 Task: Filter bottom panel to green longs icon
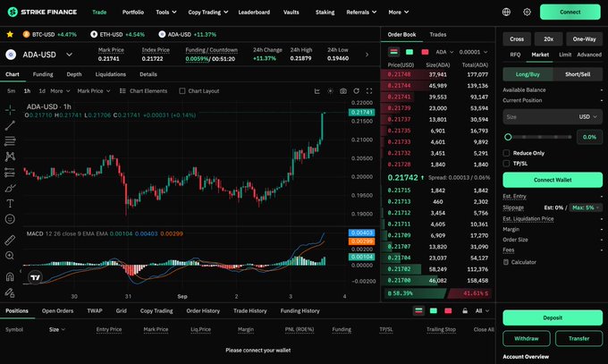434,311
